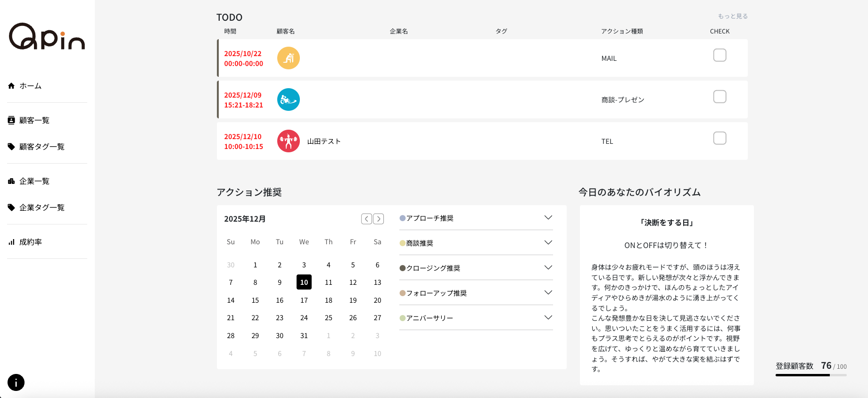Click the yellow avatar in MAIL row
868x398 pixels.
pos(288,58)
